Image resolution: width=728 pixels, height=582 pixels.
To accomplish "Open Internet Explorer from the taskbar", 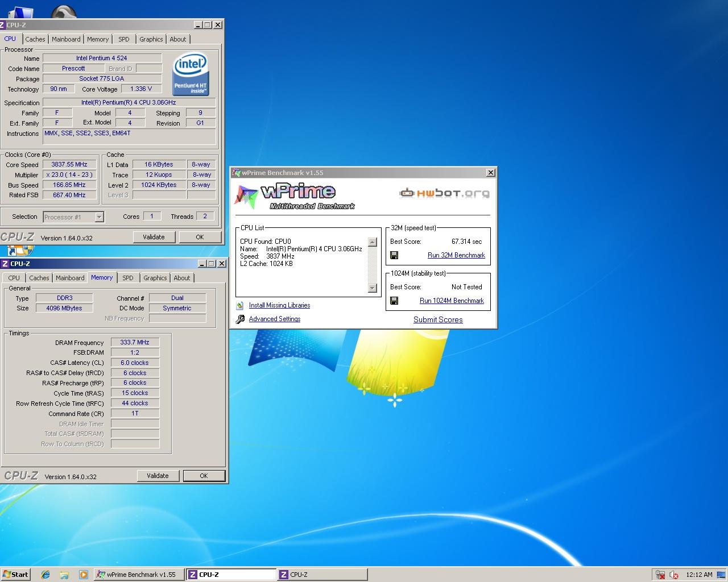I will [45, 575].
